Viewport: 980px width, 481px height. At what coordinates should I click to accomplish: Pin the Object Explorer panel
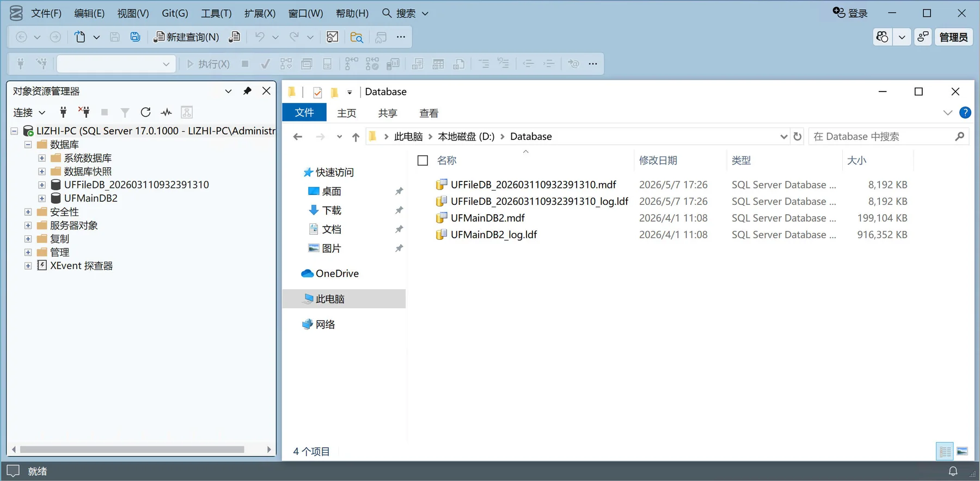[247, 91]
